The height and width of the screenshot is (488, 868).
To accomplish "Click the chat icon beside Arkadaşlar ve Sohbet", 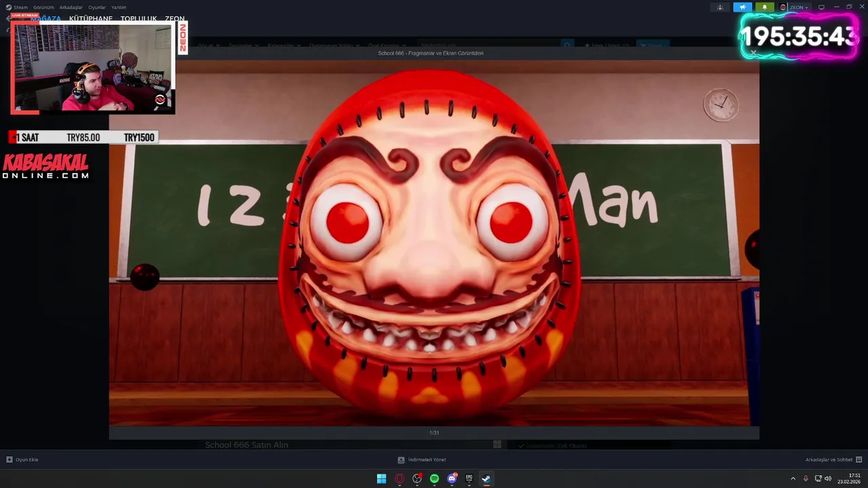I will 859,460.
